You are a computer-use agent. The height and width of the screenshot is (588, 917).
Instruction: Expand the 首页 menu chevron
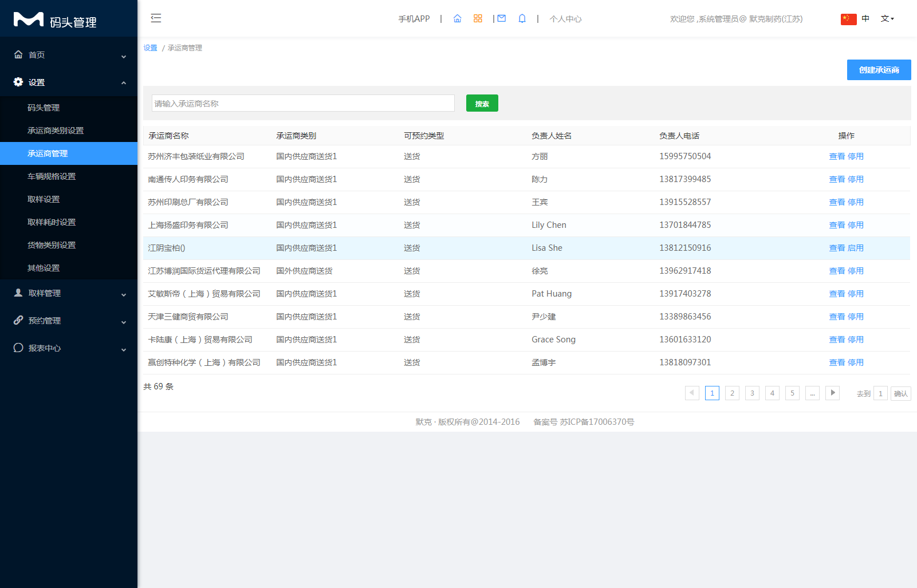click(124, 57)
